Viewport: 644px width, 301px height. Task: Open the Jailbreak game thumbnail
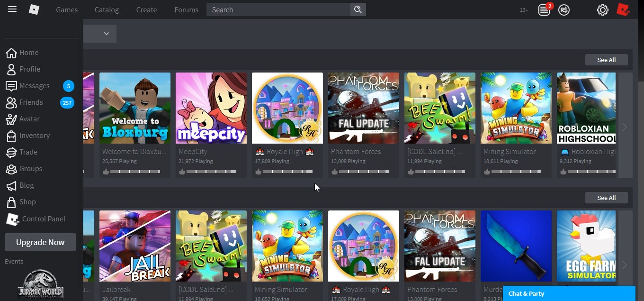click(134, 246)
